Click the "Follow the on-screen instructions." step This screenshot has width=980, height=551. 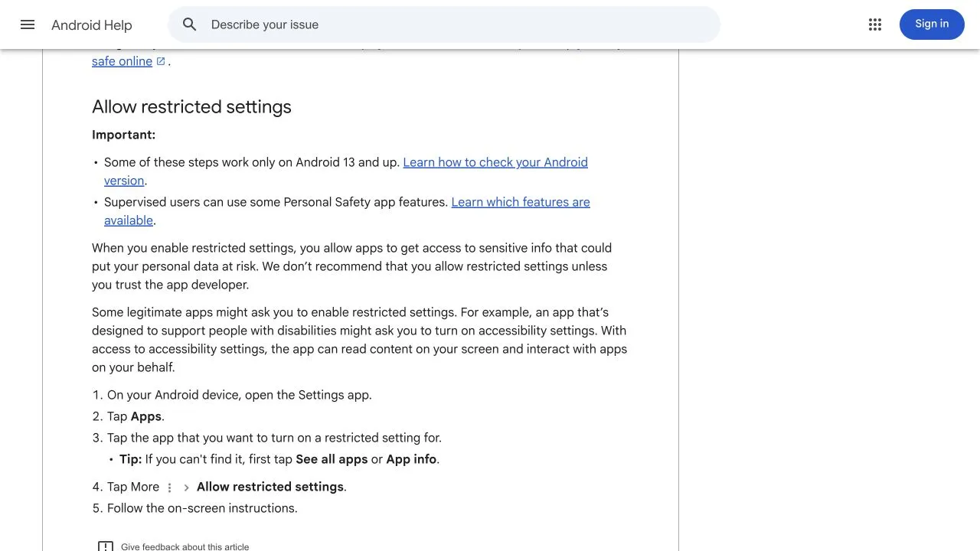(x=202, y=508)
